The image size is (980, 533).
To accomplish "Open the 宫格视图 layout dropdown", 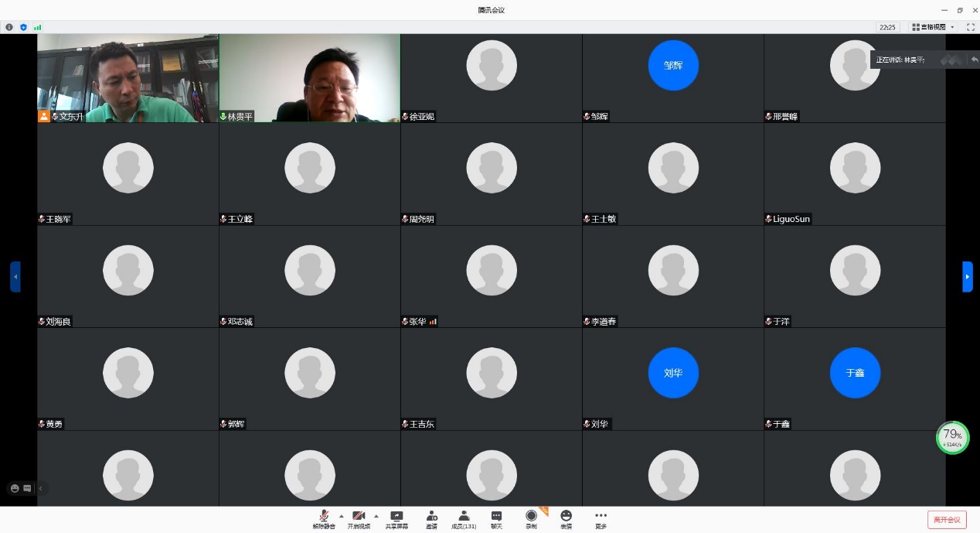I will 934,27.
